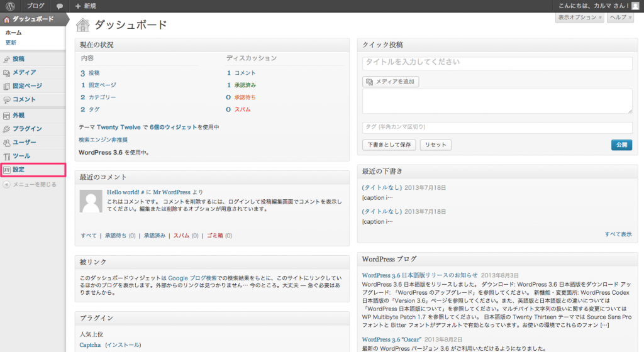The image size is (644, 352).
Task: Open コメント menu in sidebar
Action: (25, 100)
